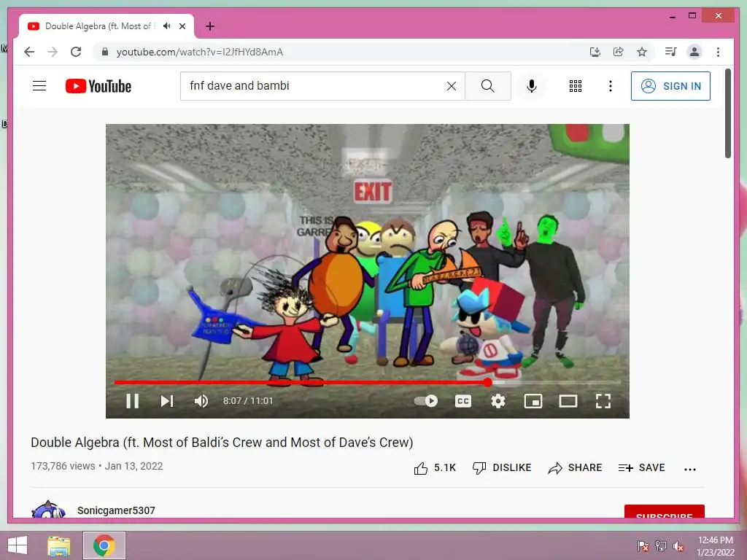This screenshot has width=747, height=560.
Task: Toggle the autoplay switch
Action: click(x=426, y=401)
